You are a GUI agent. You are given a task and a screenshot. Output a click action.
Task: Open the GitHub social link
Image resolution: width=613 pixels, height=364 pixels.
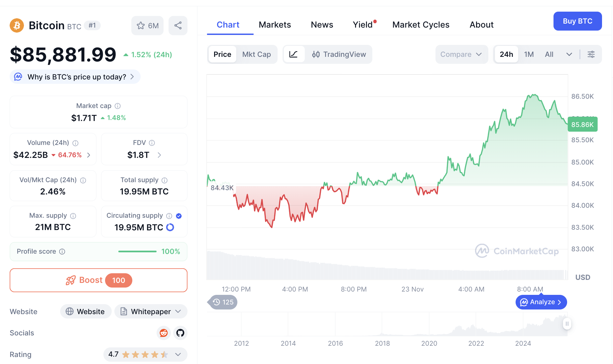click(x=180, y=333)
